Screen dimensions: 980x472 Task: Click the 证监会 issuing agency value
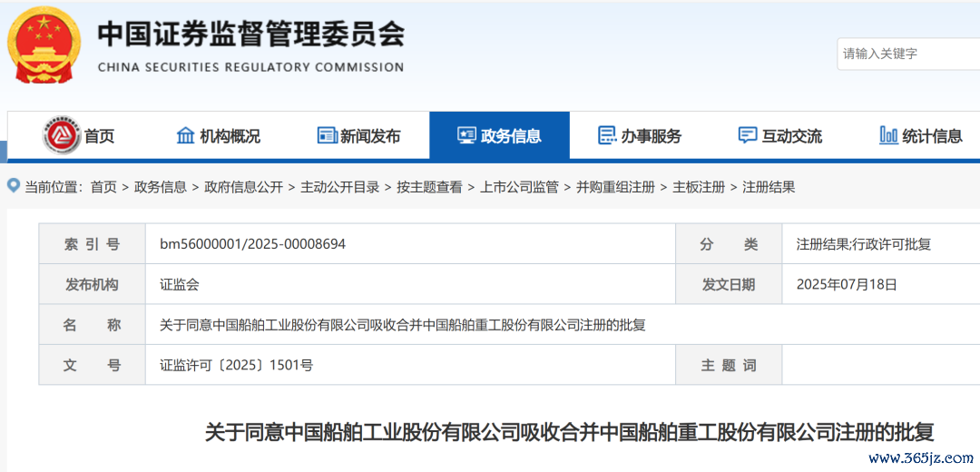(180, 284)
